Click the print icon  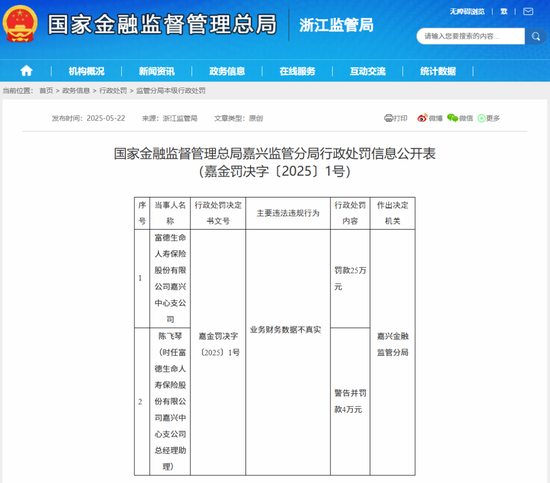(388, 118)
